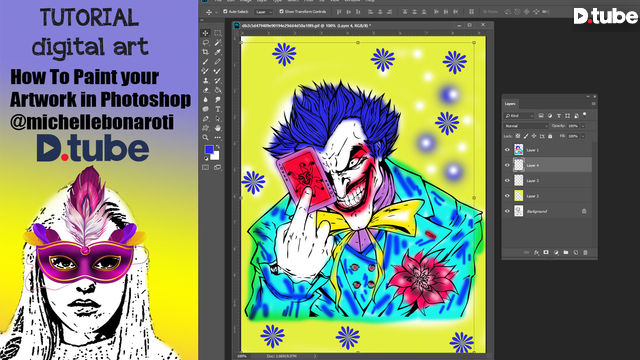Screen dimensions: 640x360
Task: Open Normal blend mode dropdown
Action: click(x=526, y=126)
